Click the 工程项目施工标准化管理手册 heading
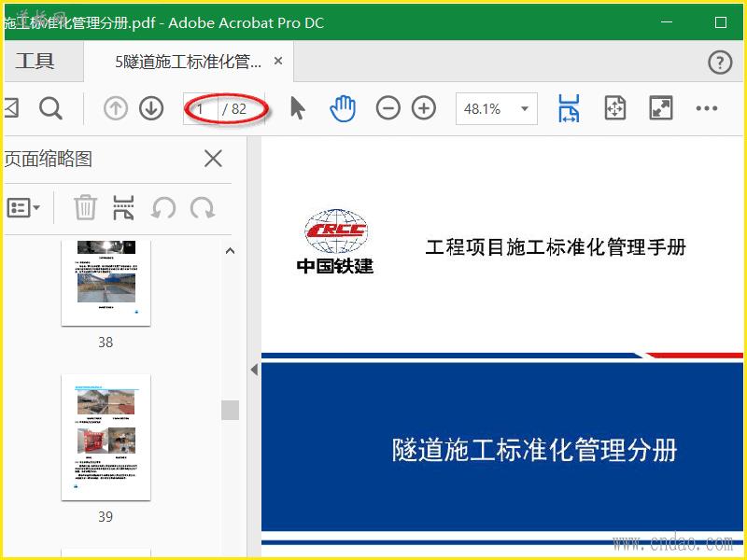This screenshot has height=560, width=747. point(556,247)
